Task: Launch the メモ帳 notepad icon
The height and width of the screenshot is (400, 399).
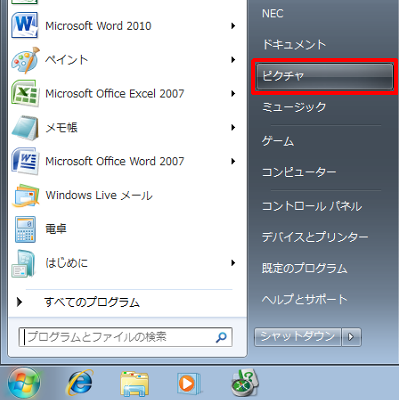Action: click(25, 128)
